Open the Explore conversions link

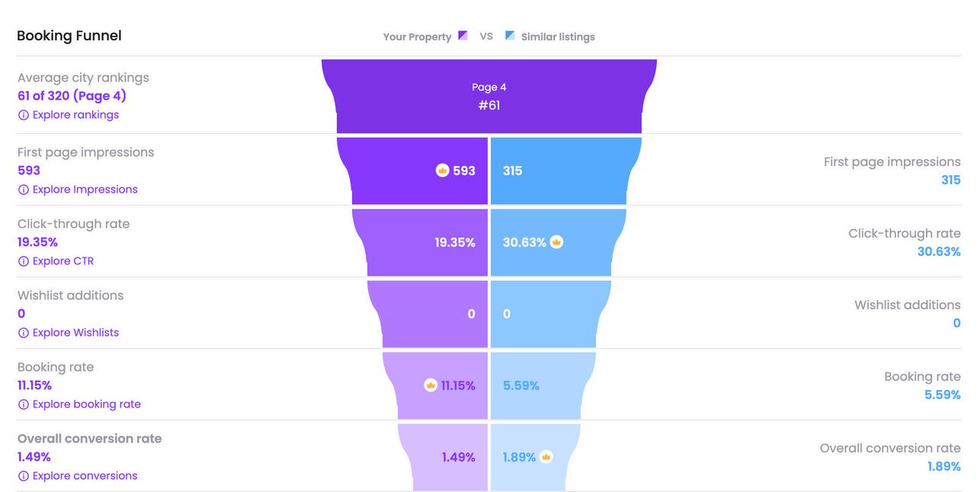coord(85,476)
